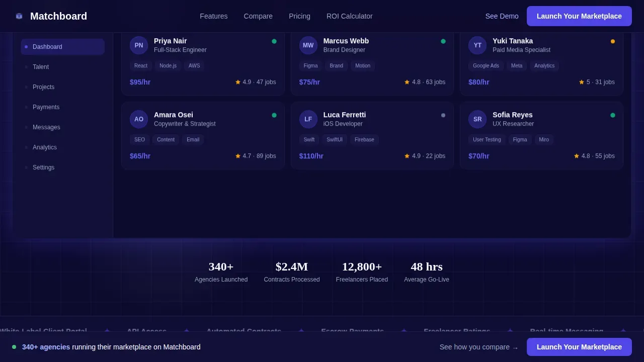644x362 pixels.
Task: Open the See how you compare link
Action: click(x=478, y=347)
